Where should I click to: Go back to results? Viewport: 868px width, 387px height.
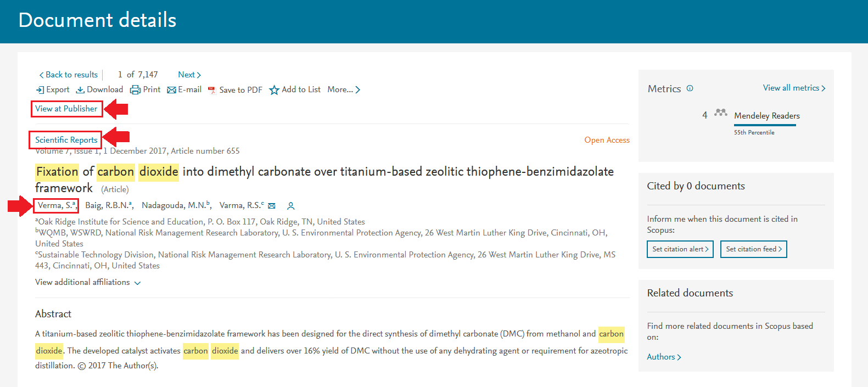69,75
